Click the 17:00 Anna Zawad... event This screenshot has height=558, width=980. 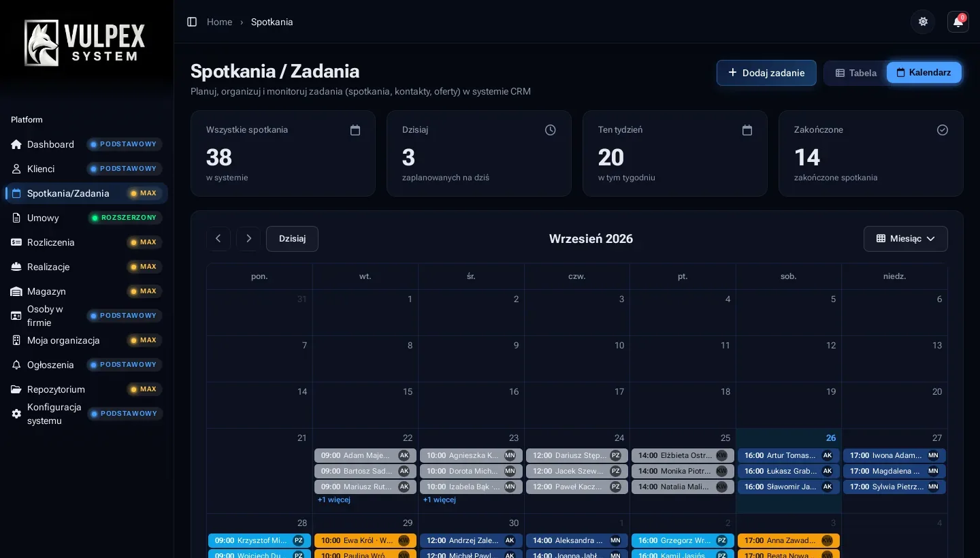pyautogui.click(x=789, y=540)
